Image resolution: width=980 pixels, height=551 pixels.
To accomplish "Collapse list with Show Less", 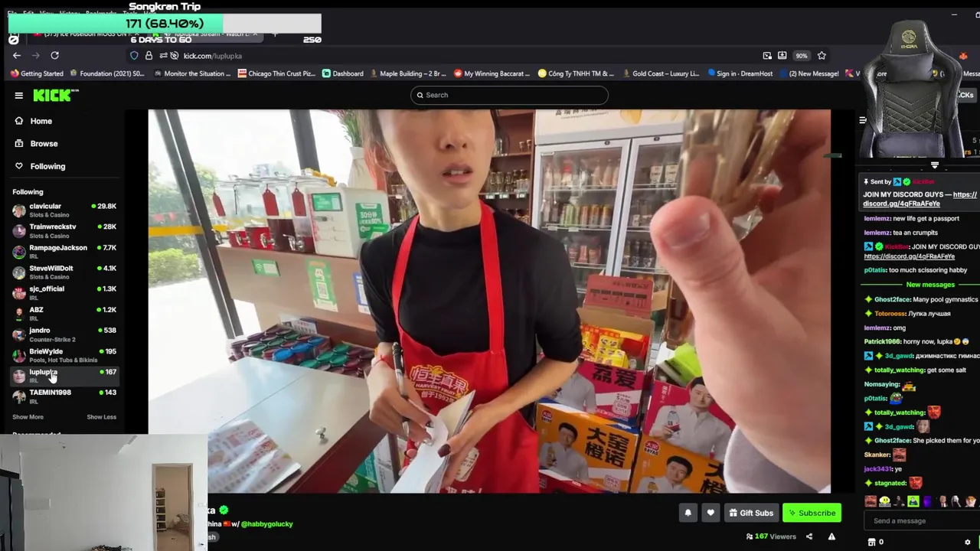I will [101, 417].
